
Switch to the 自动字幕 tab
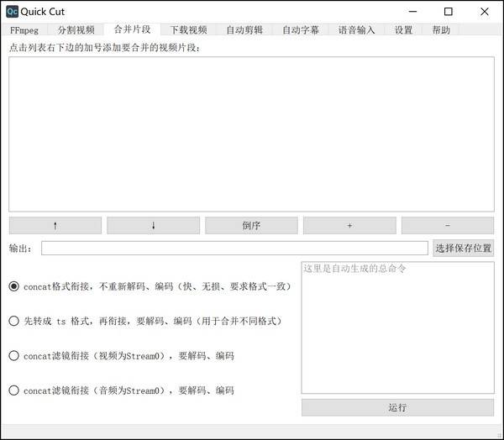coord(301,30)
